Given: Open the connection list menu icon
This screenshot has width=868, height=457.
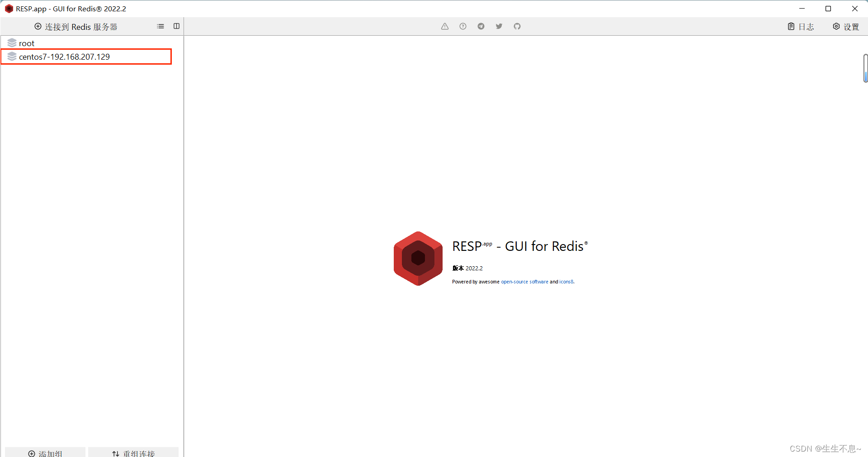Looking at the screenshot, I should 160,26.
